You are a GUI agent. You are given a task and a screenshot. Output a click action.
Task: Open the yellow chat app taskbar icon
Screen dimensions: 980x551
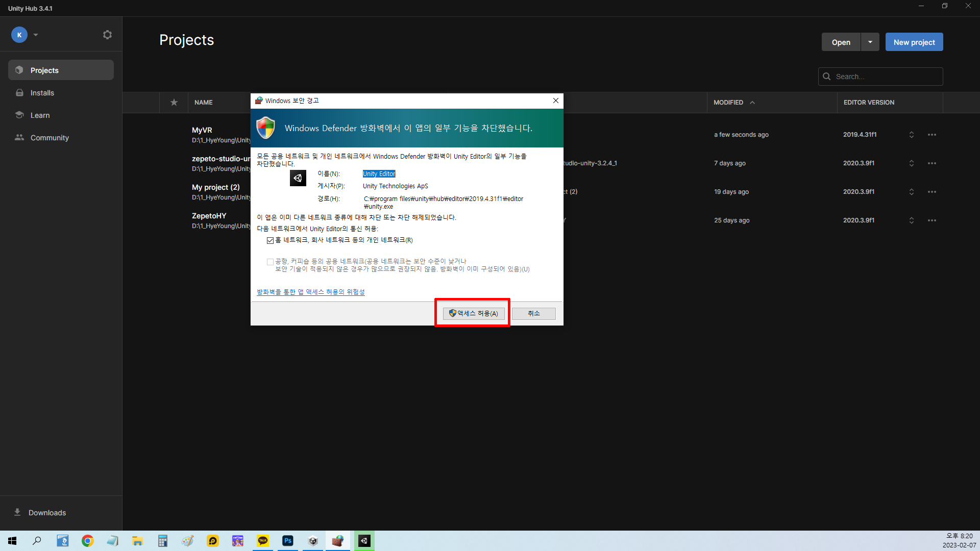click(x=213, y=541)
